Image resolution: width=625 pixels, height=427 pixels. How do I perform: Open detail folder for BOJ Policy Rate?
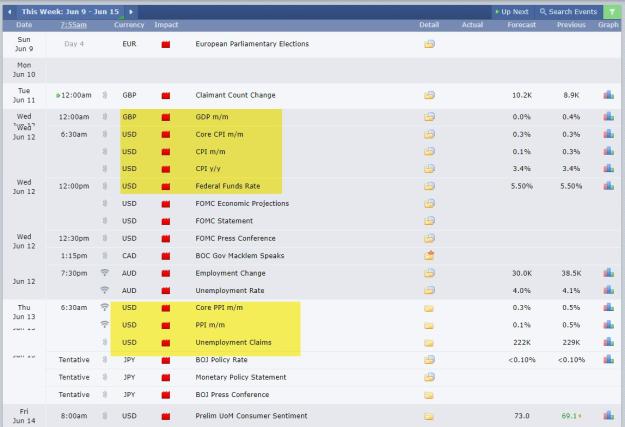[429, 360]
